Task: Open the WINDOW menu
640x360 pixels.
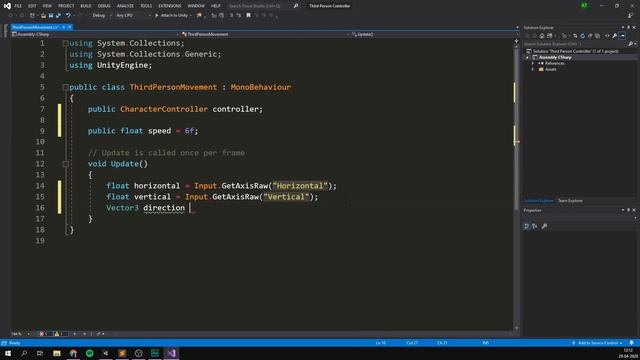Action: point(196,6)
